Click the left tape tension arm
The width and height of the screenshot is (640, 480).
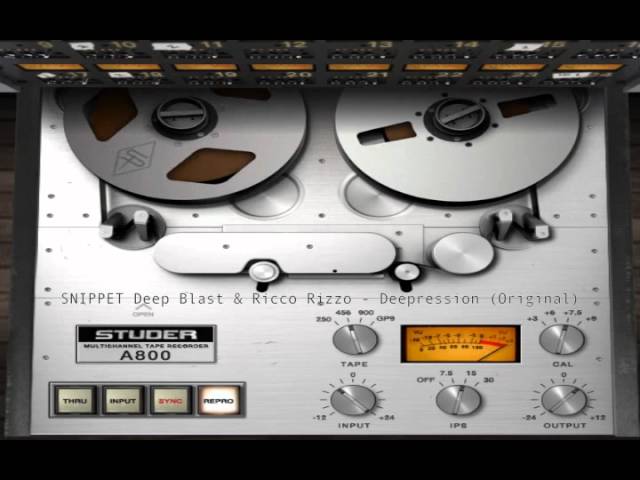[132, 226]
